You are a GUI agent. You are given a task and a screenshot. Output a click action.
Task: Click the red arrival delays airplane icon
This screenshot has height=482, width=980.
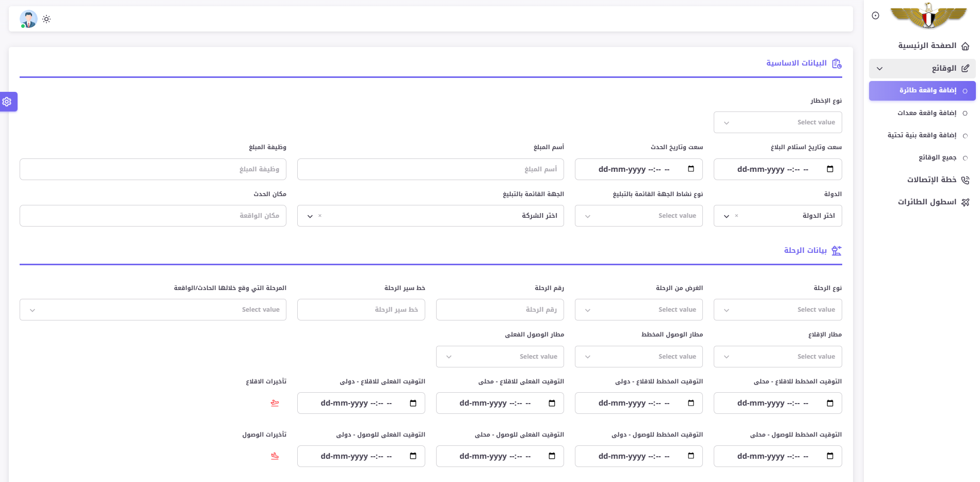pyautogui.click(x=275, y=456)
